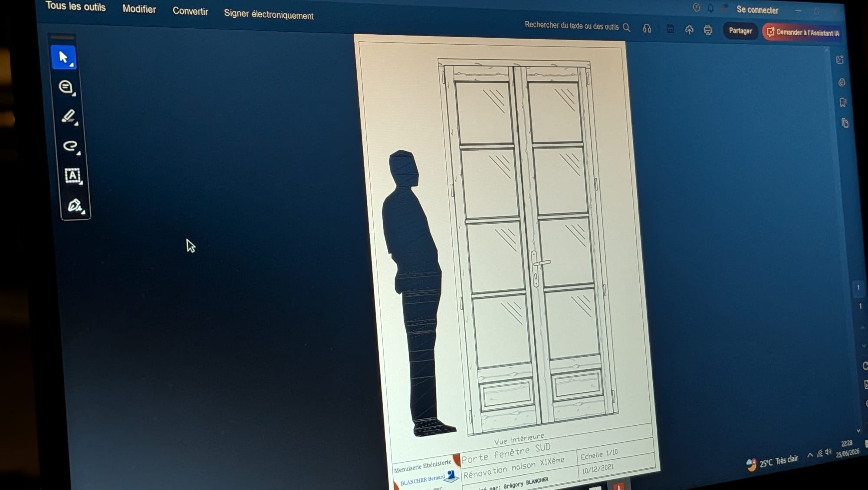
Task: Open the Tous les outils menu
Action: [76, 7]
